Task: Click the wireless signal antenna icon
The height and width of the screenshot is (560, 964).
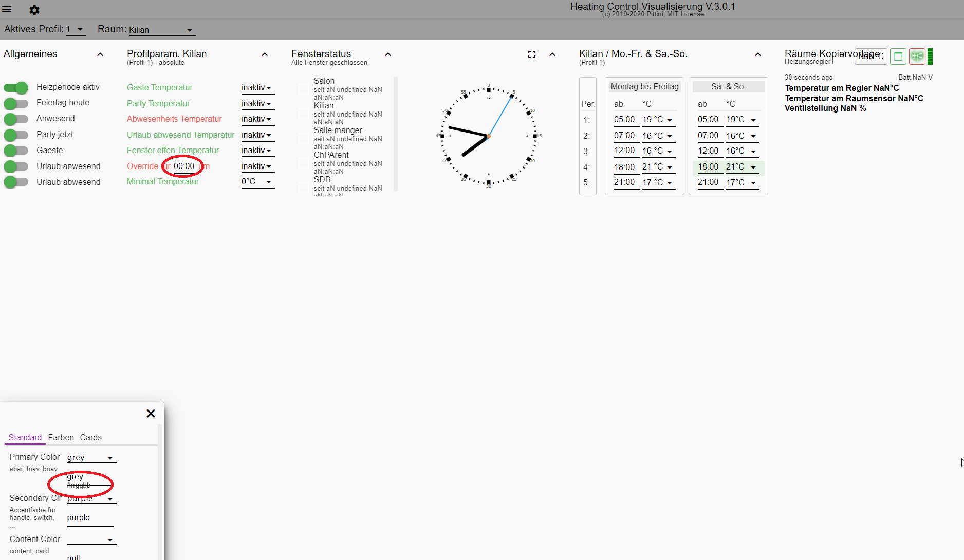Action: coord(917,57)
